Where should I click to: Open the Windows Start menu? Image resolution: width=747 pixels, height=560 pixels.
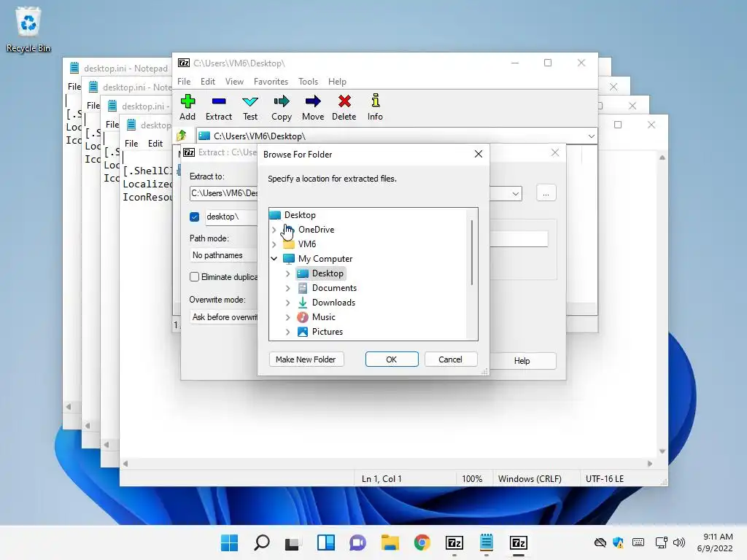[x=229, y=542]
